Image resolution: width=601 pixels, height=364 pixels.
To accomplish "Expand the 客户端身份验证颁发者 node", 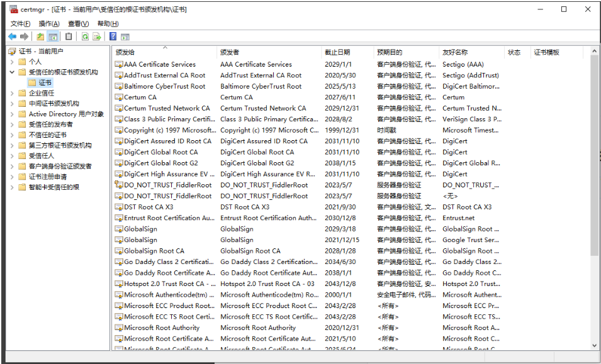I will [x=12, y=166].
